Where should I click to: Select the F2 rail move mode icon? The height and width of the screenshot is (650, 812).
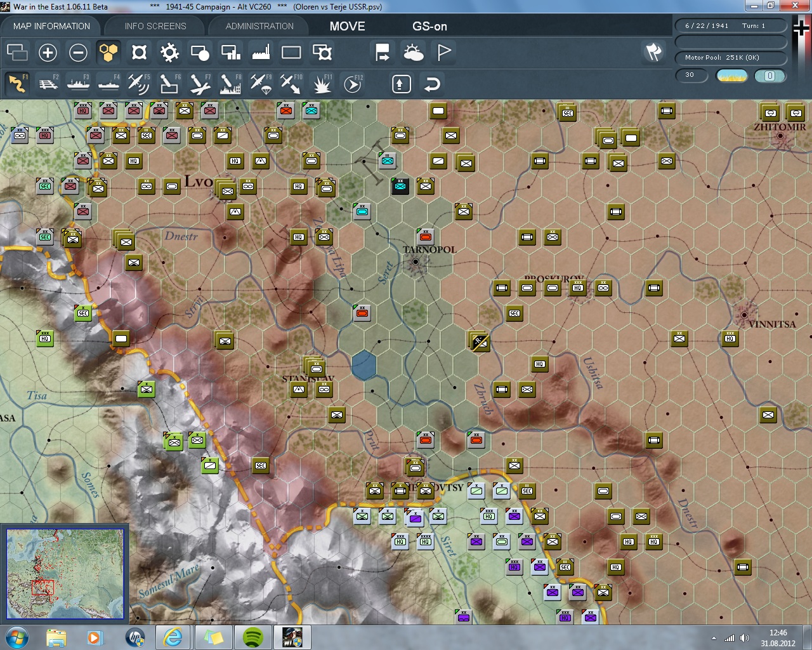click(x=48, y=84)
